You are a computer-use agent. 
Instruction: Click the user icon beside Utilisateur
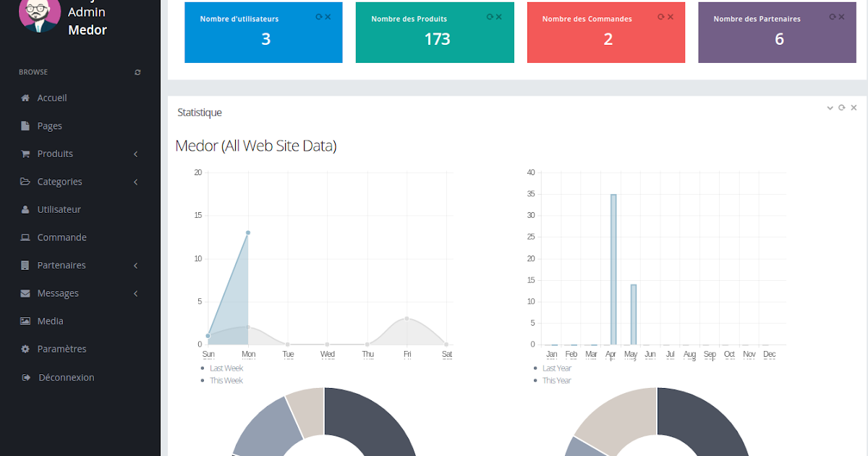(x=25, y=209)
